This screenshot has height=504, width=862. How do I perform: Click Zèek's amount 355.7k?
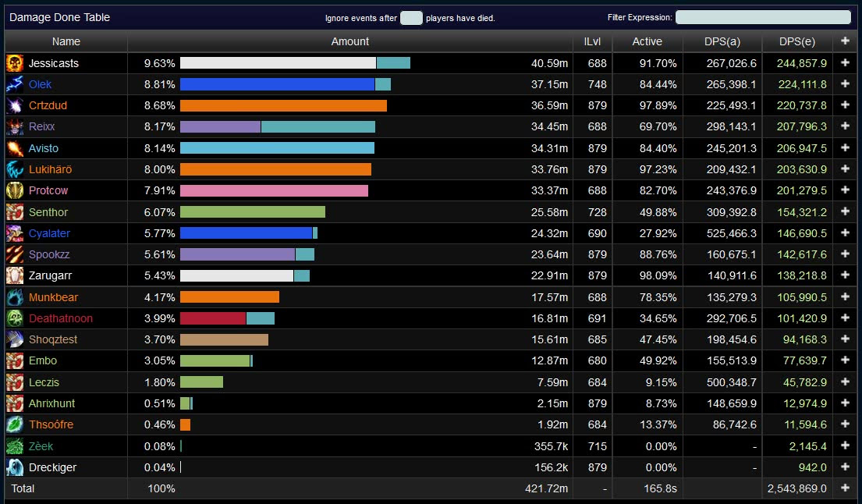[551, 446]
